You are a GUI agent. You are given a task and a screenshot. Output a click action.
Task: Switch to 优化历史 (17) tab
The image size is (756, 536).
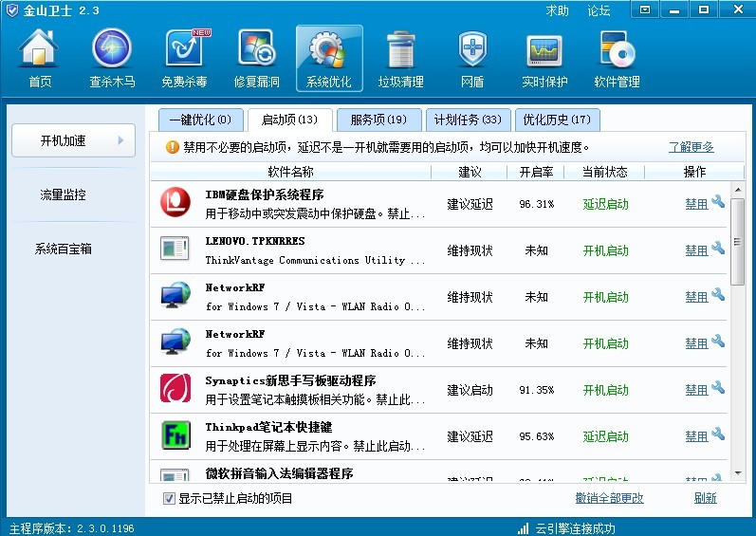[558, 120]
